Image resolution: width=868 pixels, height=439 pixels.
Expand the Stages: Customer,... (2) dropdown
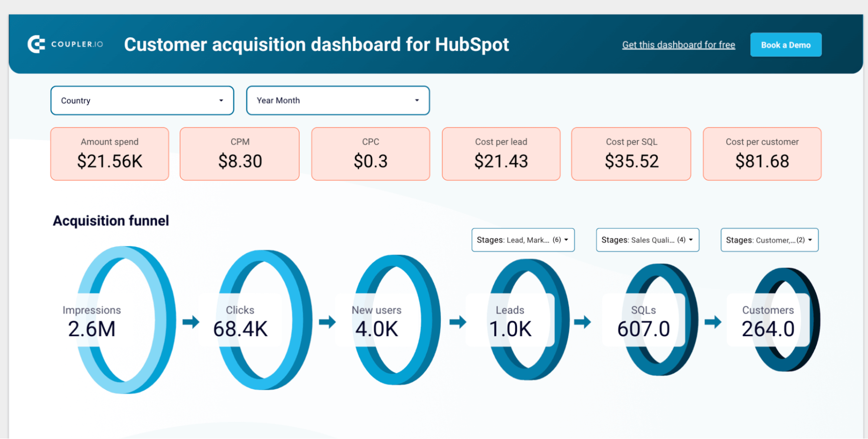pos(769,240)
